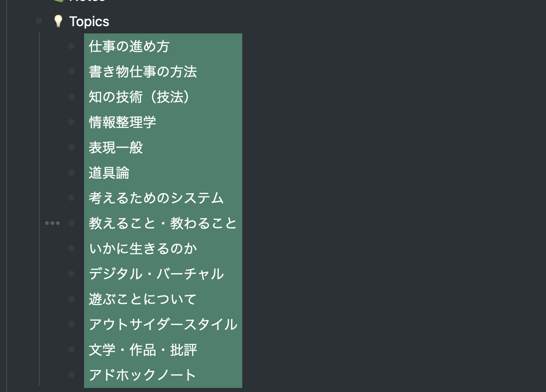The height and width of the screenshot is (392, 546).
Task: Click the bullet beside 仕事の進め方
Action: tap(71, 47)
